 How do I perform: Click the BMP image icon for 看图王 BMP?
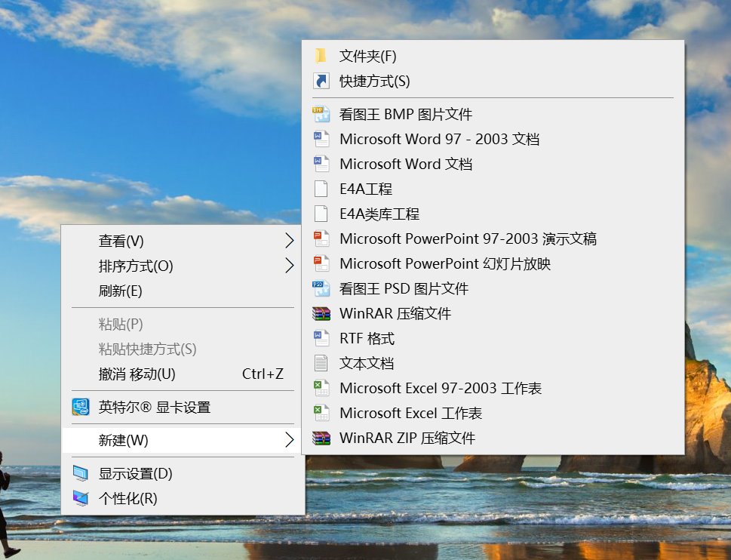[321, 114]
